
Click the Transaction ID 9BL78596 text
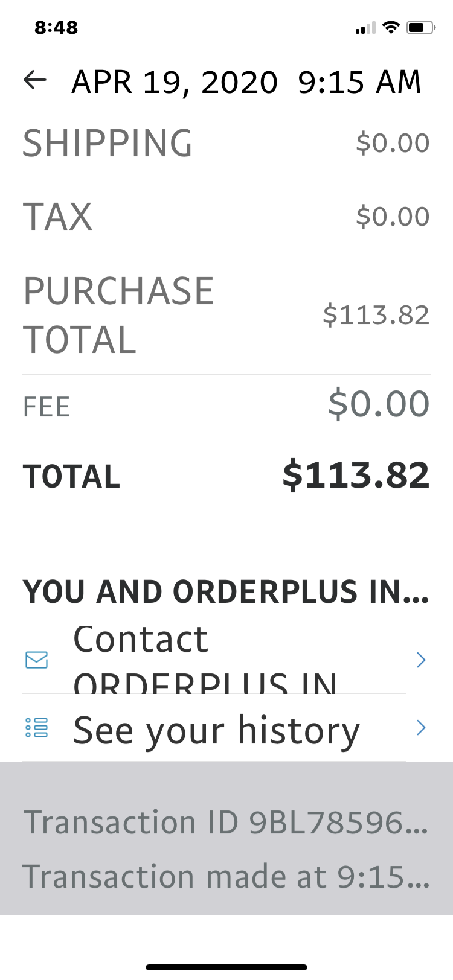point(226,822)
